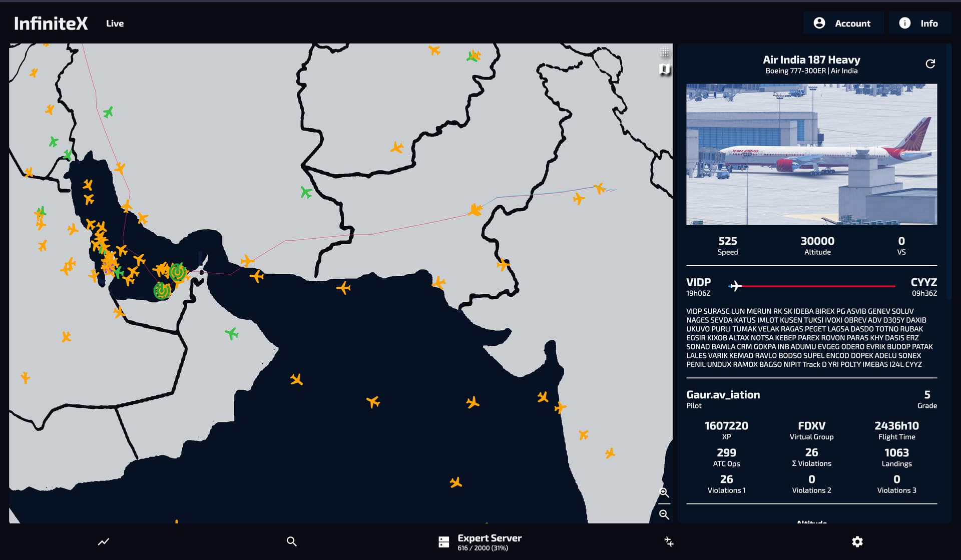This screenshot has height=560, width=961.
Task: Open Expert Server selector
Action: click(479, 542)
